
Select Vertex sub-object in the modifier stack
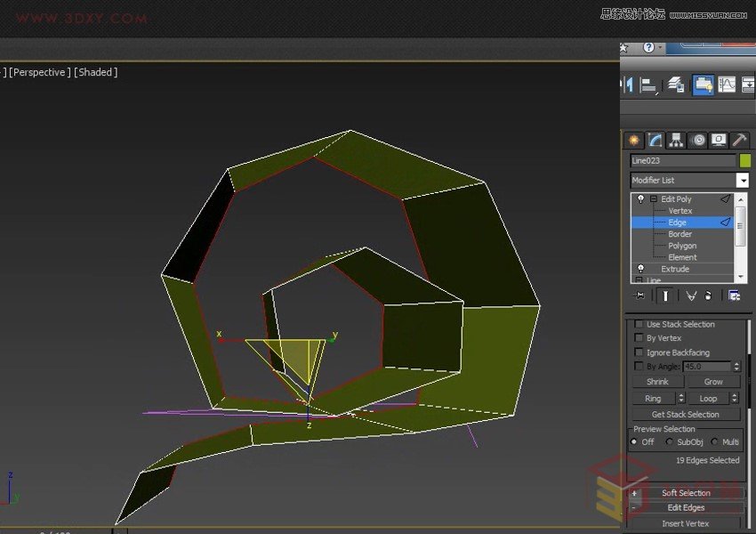coord(680,211)
